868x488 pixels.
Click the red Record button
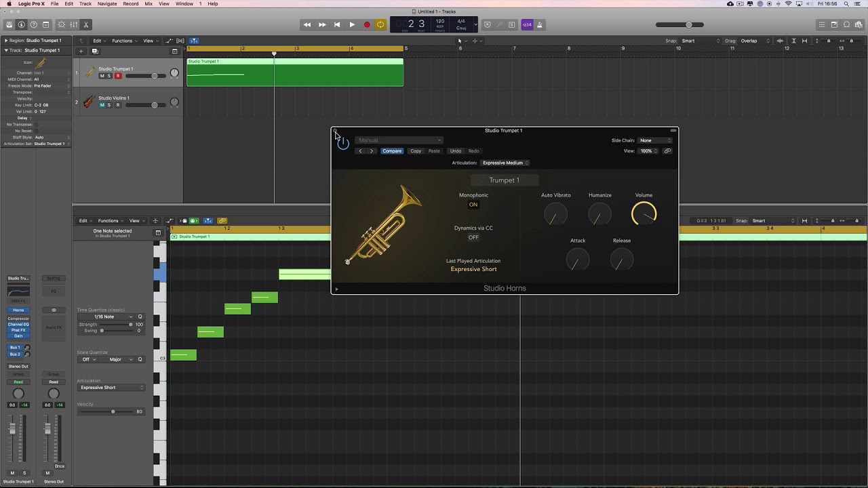coord(367,25)
